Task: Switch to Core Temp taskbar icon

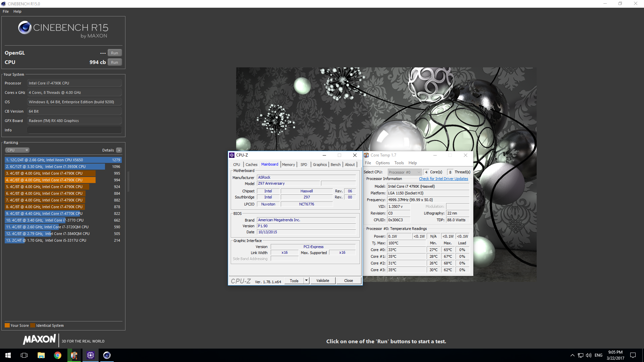Action: [74, 355]
